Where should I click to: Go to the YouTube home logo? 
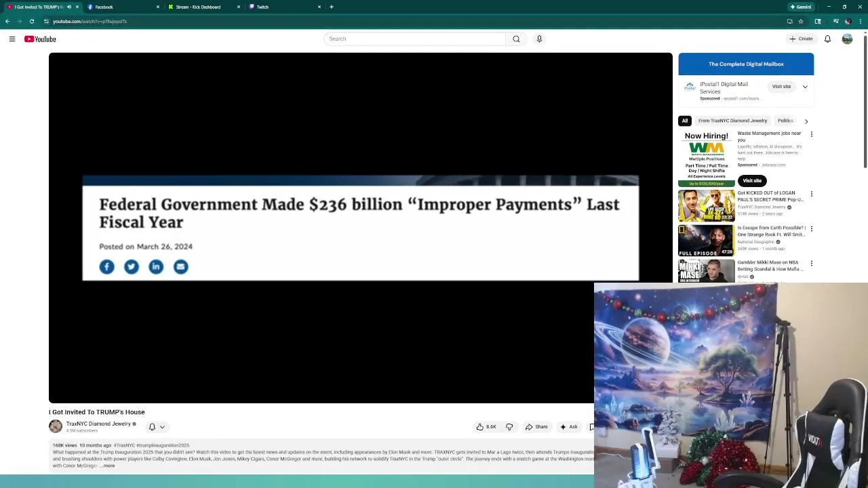40,39
